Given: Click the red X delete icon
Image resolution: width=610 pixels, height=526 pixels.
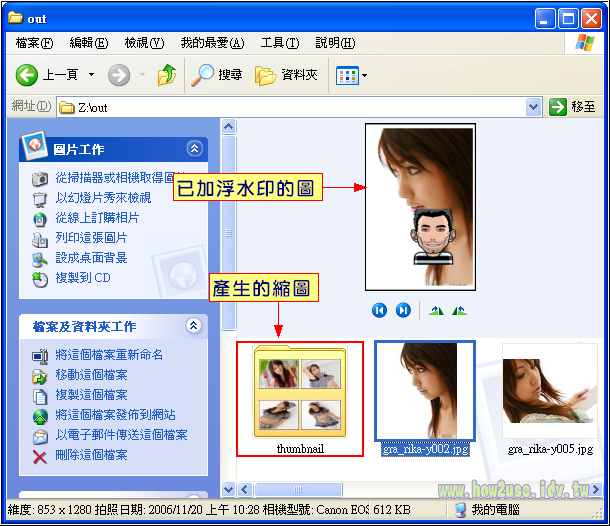Looking at the screenshot, I should [40, 457].
